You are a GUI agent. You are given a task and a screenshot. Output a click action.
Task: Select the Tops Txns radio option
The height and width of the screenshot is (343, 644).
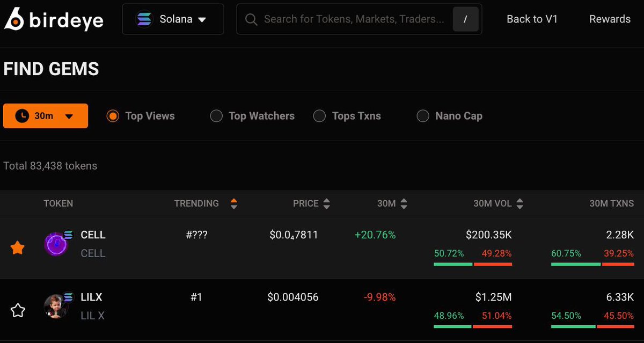[347, 116]
